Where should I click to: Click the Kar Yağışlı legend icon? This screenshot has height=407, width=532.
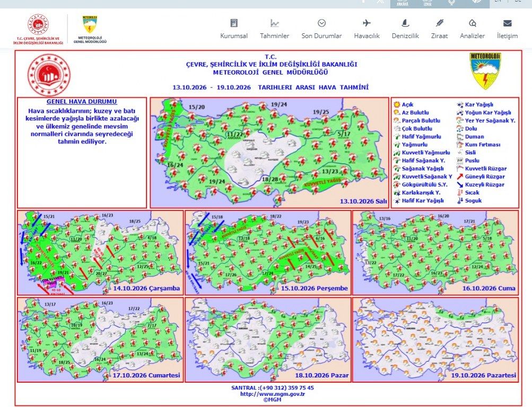click(x=460, y=104)
